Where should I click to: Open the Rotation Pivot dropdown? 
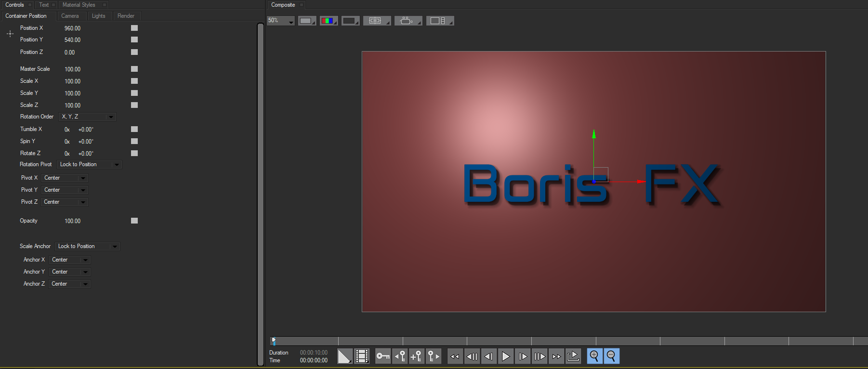click(x=89, y=164)
